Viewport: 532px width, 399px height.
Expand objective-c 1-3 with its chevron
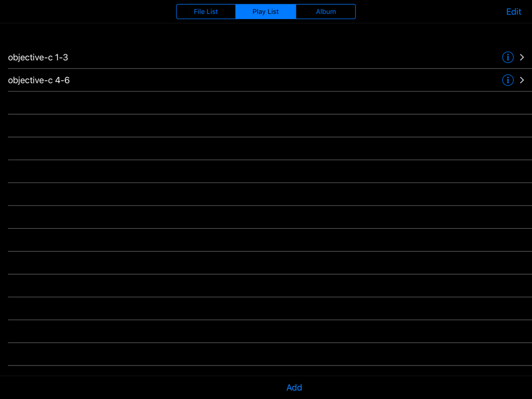[522, 57]
